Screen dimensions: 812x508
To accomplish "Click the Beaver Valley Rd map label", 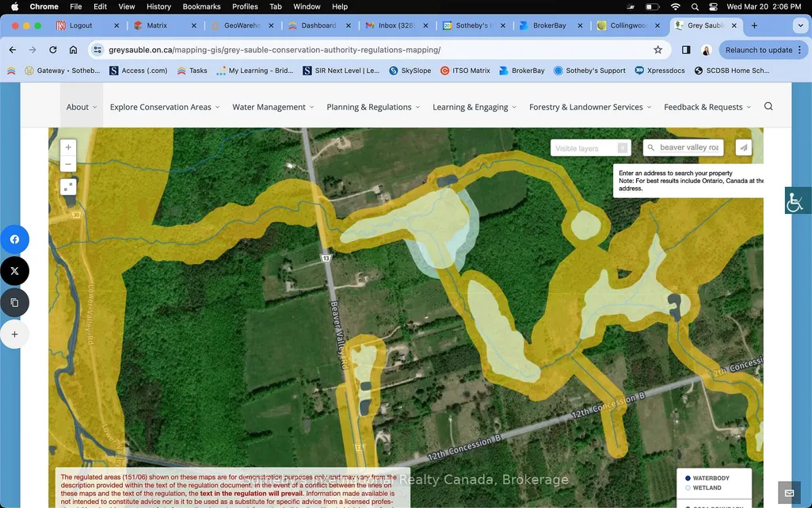I will click(x=339, y=335).
